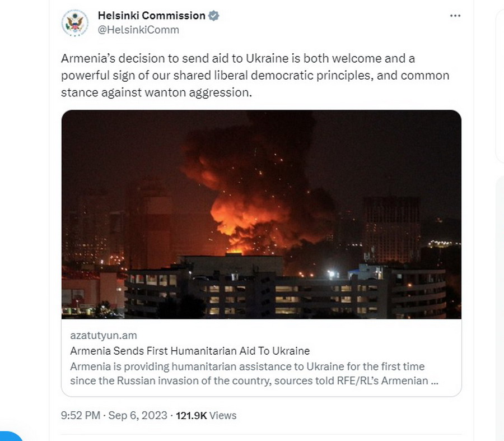Click the phrase 'wanton aggression' in tweet
Viewport: 504px width, 441px height.
click(198, 92)
